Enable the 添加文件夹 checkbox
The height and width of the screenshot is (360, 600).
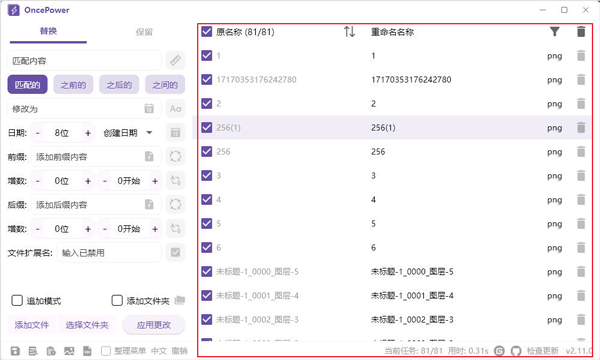click(117, 300)
